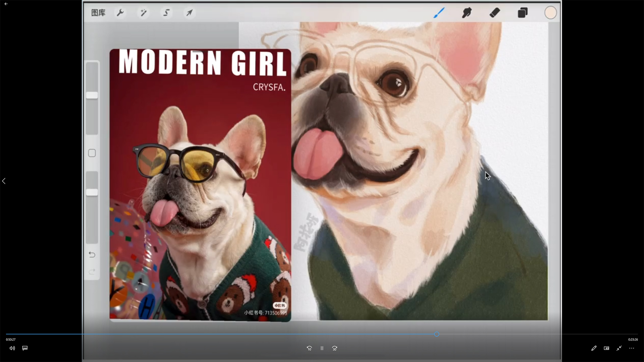The image size is (644, 362).
Task: Open the 图库 gallery in Procreate
Action: 98,13
